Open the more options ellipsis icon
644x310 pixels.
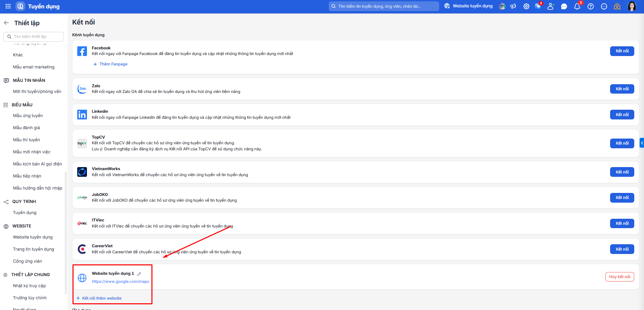point(604,6)
